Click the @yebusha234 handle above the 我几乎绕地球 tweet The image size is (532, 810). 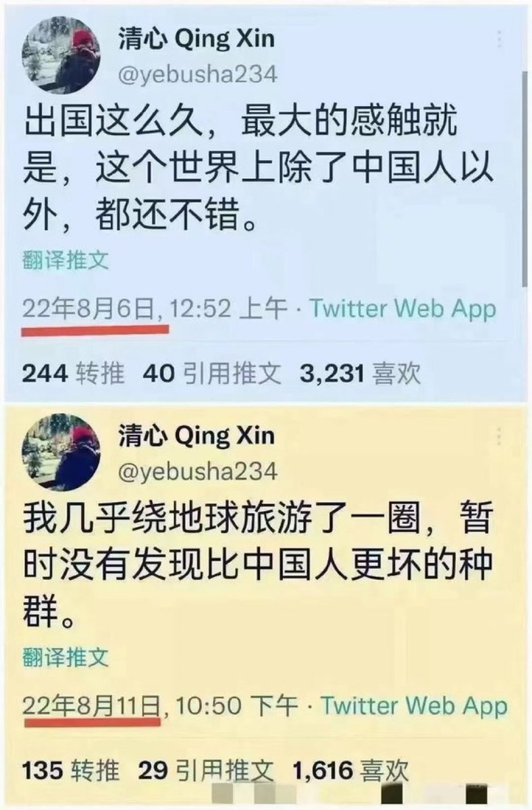pyautogui.click(x=198, y=471)
